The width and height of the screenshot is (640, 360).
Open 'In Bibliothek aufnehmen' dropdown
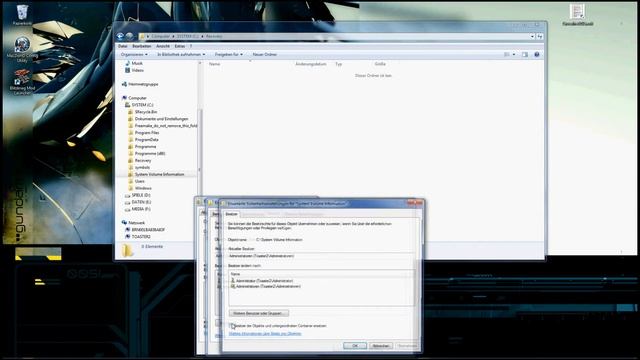[x=181, y=54]
